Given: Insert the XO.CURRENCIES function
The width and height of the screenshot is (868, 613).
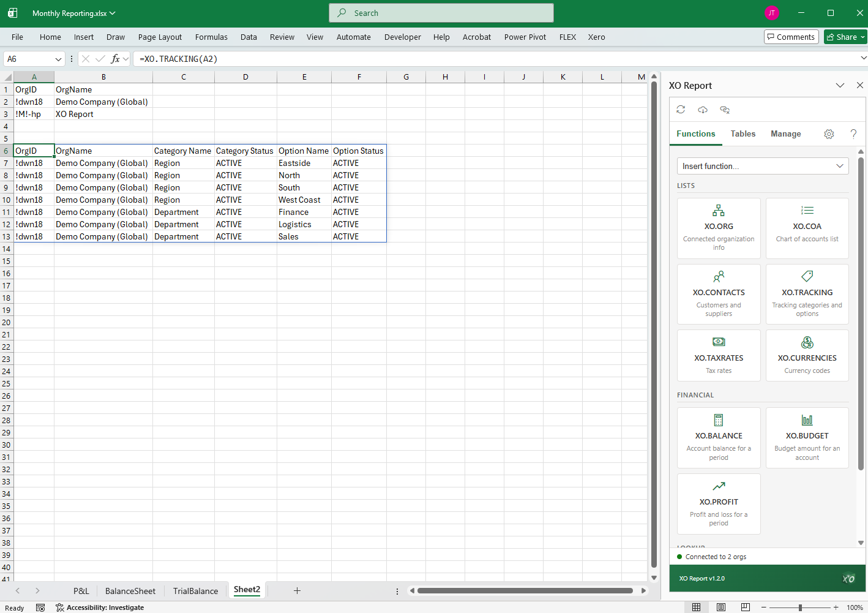Looking at the screenshot, I should coord(807,355).
